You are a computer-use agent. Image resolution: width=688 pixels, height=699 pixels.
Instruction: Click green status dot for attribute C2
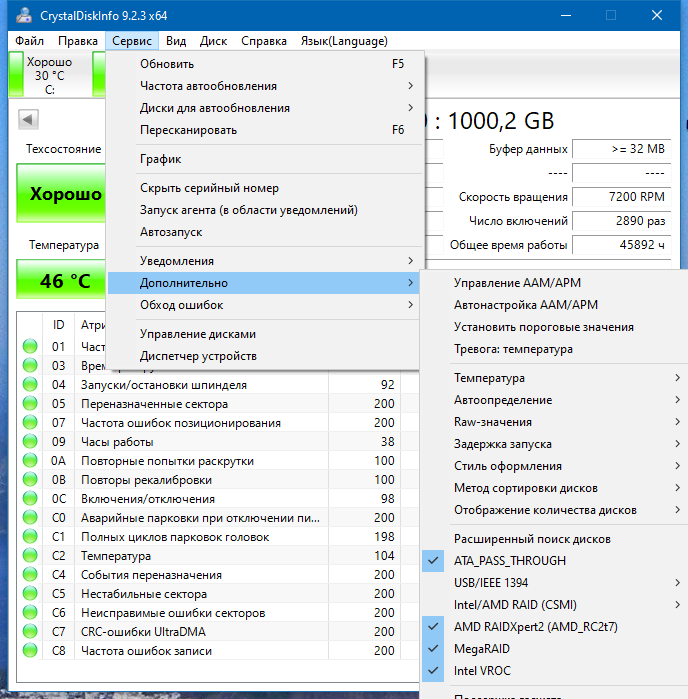point(30,555)
